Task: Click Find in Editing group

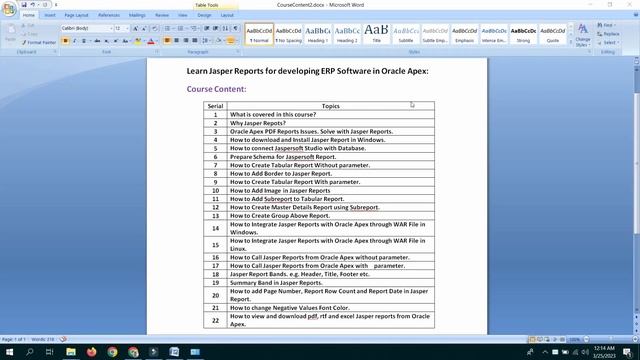Action: (x=606, y=25)
